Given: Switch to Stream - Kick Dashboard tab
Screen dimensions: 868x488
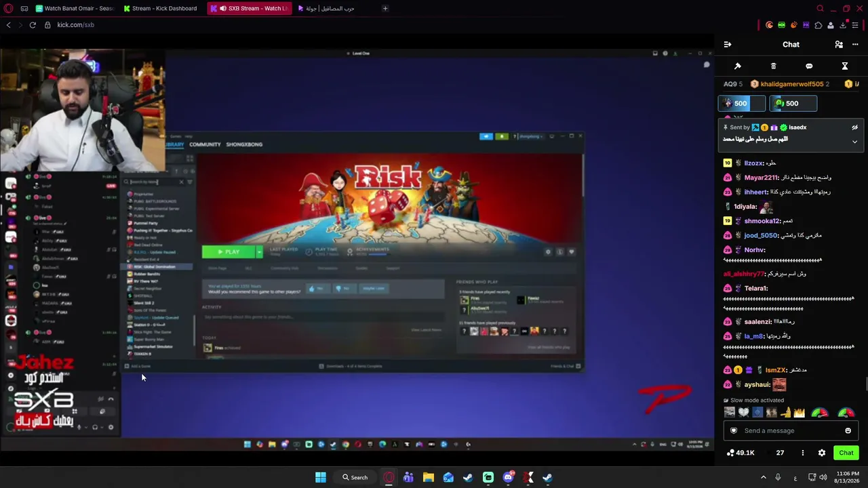Looking at the screenshot, I should (161, 9).
